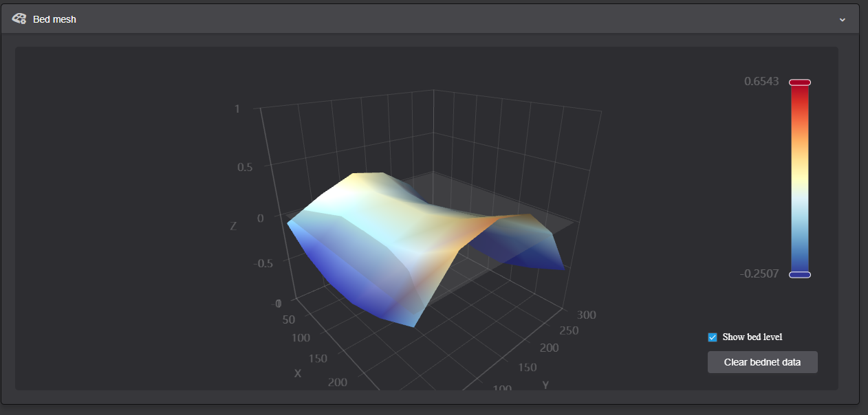Viewport: 868px width, 415px height.
Task: Click the pale yellow peak of the mesh surface
Action: pos(365,180)
